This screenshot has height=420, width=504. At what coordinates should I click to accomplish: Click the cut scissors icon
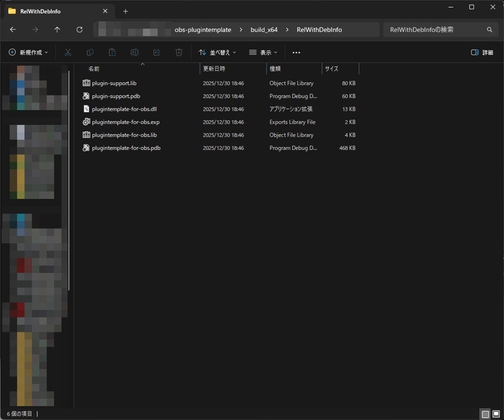pyautogui.click(x=68, y=52)
